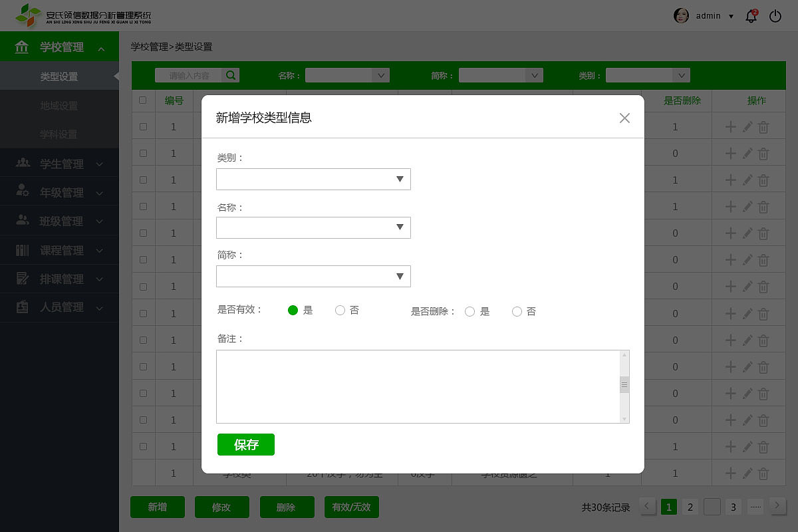Viewport: 798px width, 532px height.
Task: Click the green leaf system logo
Action: (x=28, y=15)
